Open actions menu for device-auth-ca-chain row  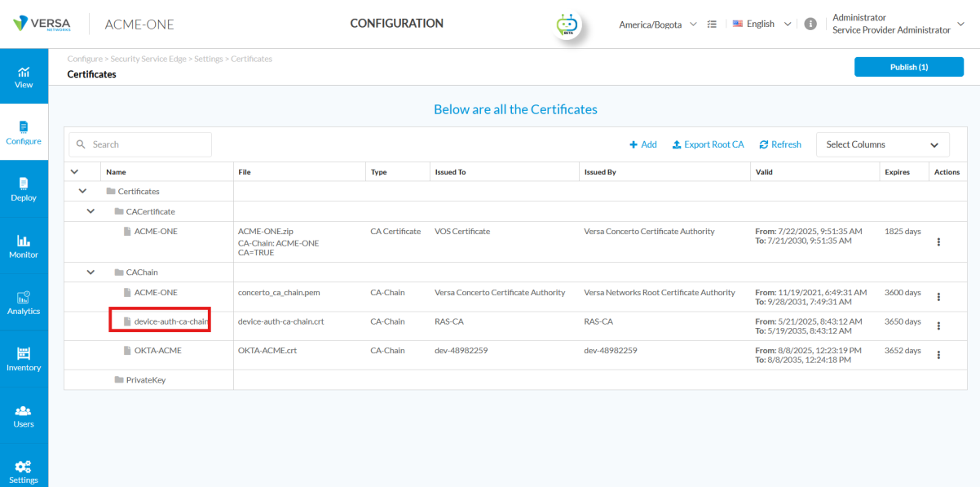938,325
